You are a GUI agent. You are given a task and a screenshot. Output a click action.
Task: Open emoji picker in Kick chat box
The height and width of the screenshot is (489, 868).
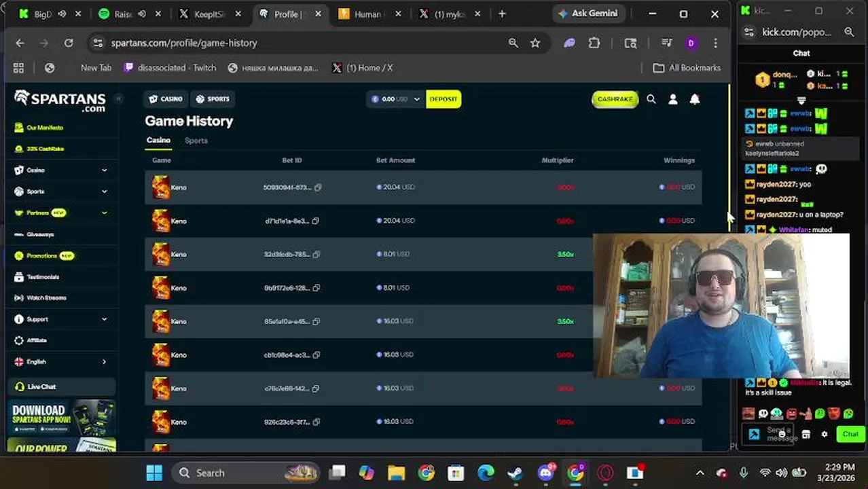[782, 434]
